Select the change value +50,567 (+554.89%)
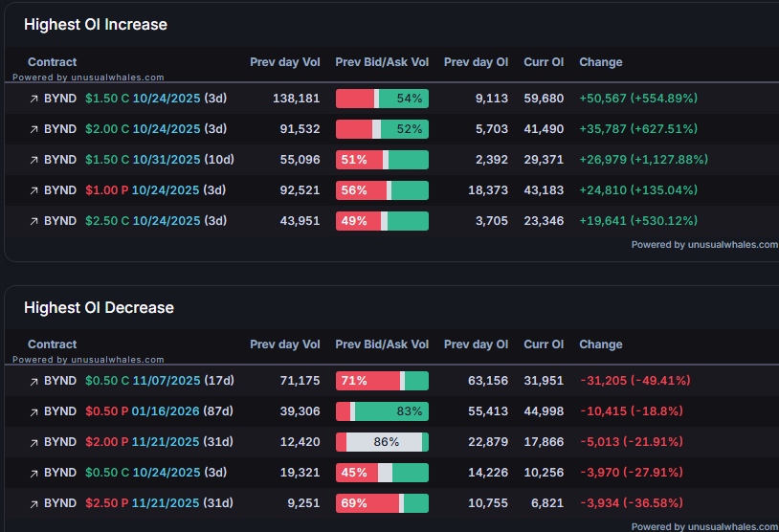The width and height of the screenshot is (779, 532). (x=638, y=99)
